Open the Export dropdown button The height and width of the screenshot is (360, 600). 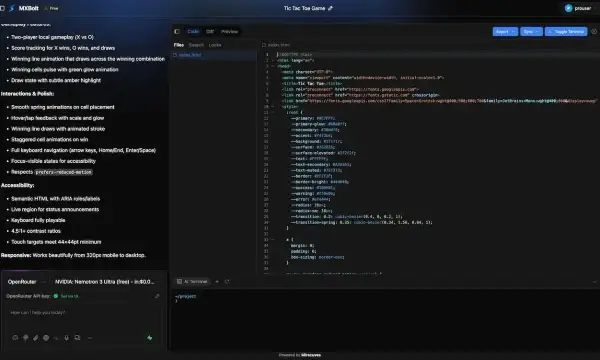505,31
